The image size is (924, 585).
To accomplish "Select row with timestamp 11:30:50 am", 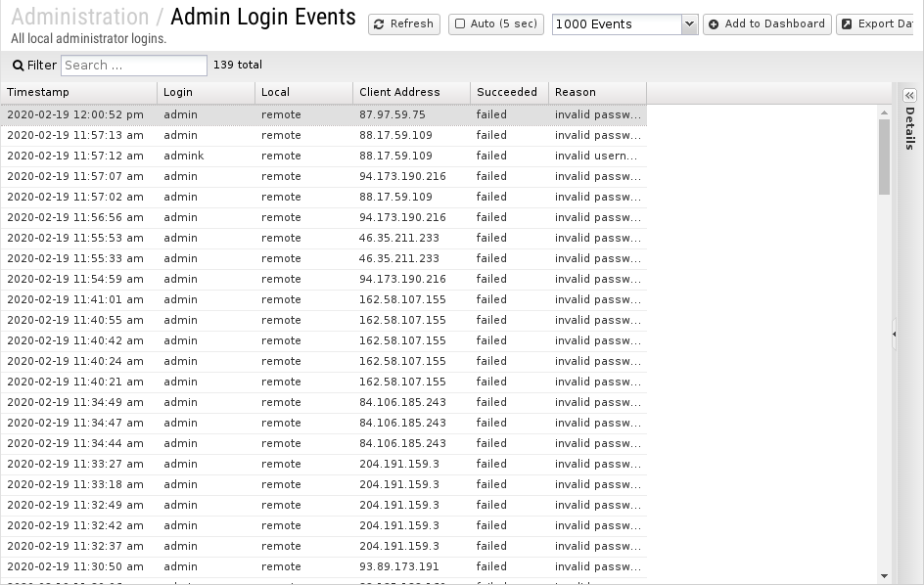I will coord(324,567).
